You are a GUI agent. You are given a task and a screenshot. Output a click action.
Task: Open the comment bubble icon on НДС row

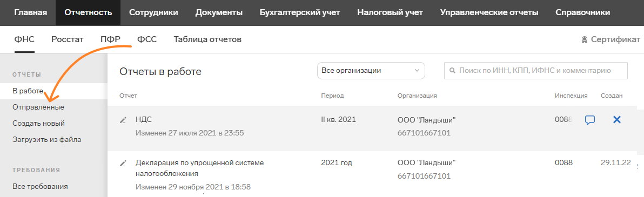pyautogui.click(x=590, y=120)
